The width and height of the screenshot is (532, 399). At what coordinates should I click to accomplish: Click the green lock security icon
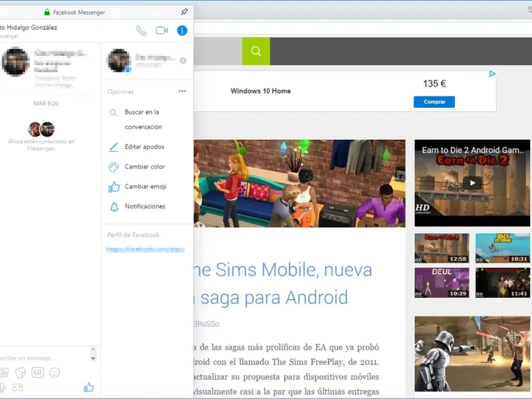[47, 12]
